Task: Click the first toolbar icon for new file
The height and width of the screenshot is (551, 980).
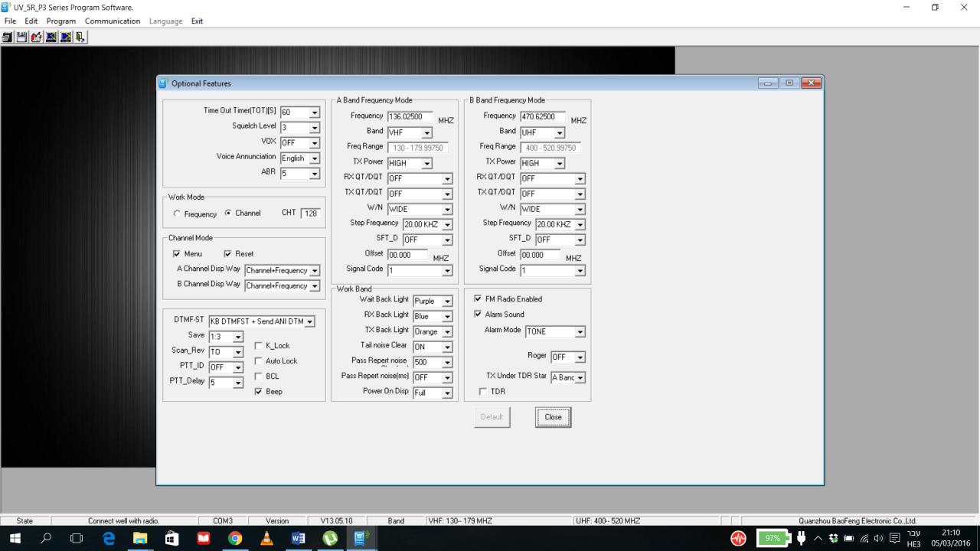Action: coord(7,37)
